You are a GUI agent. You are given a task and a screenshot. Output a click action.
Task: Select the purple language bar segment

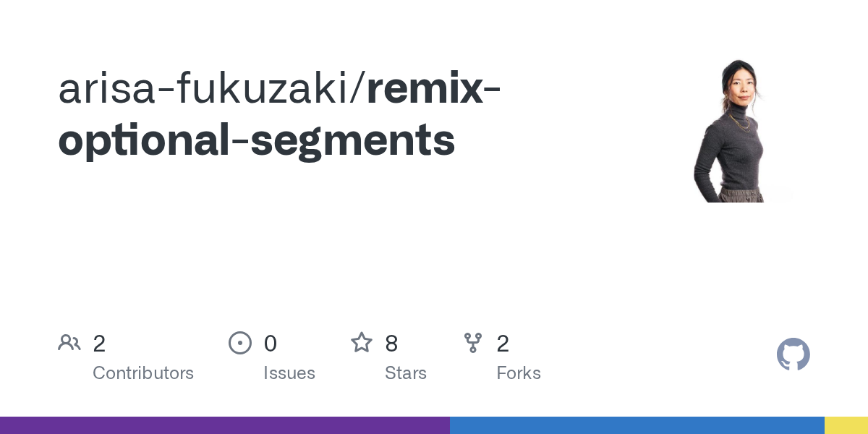(x=225, y=425)
